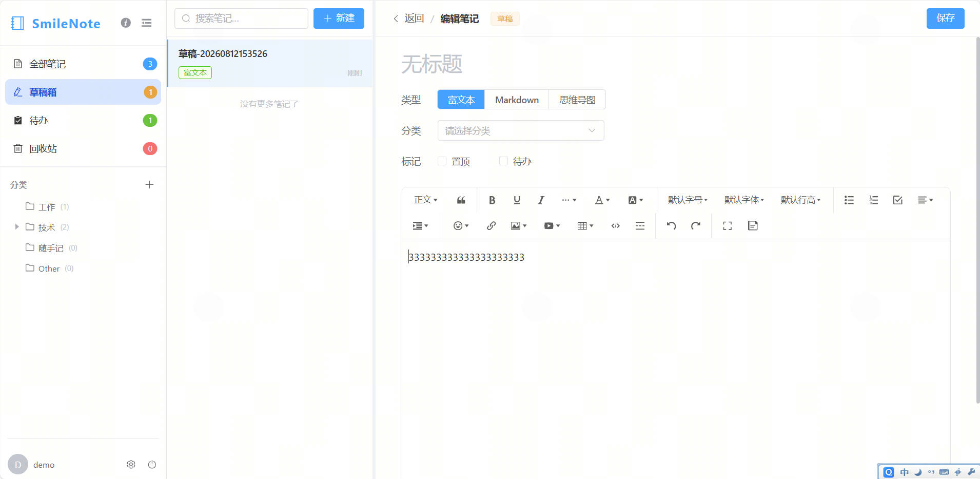Click the SmileNote info icon
The image size is (980, 479).
coord(126,23)
